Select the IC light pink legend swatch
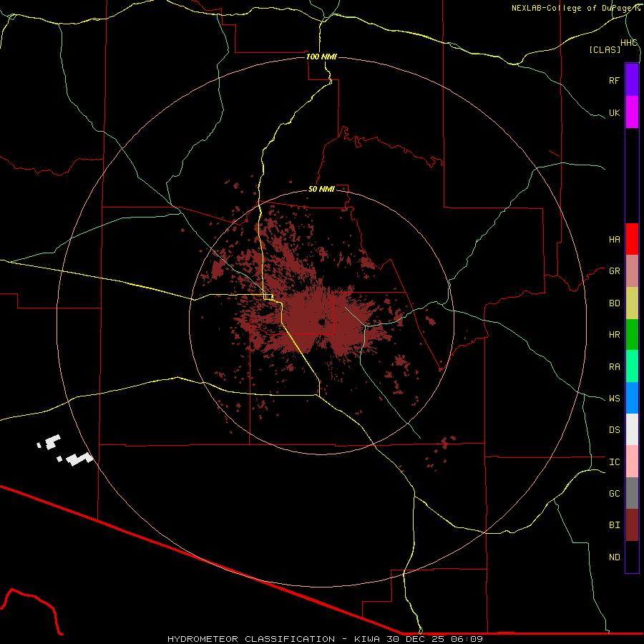644x644 pixels. point(632,462)
